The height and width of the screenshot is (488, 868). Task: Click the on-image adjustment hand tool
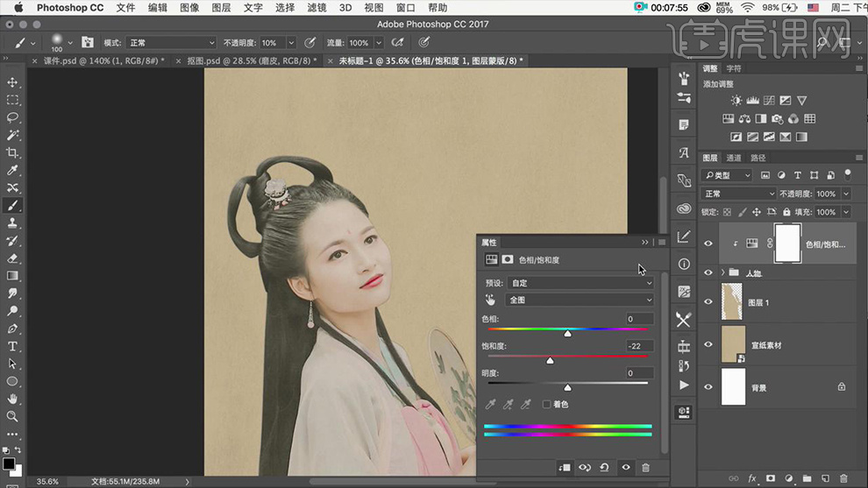(x=490, y=300)
